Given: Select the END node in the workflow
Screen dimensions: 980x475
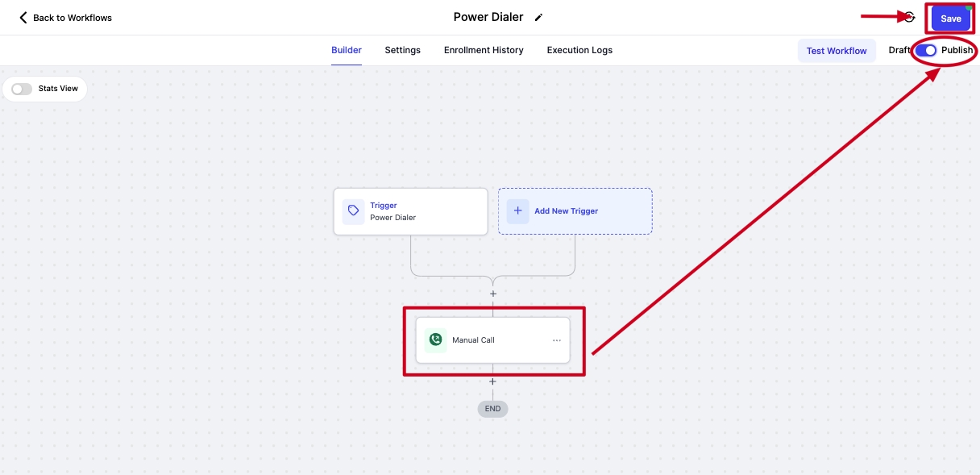Looking at the screenshot, I should pos(493,409).
